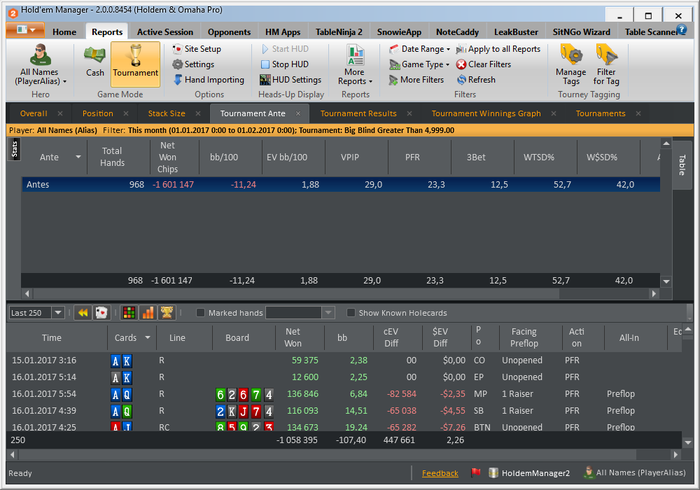Select Tournament game mode trophy
700x490 pixels.
pyautogui.click(x=135, y=64)
